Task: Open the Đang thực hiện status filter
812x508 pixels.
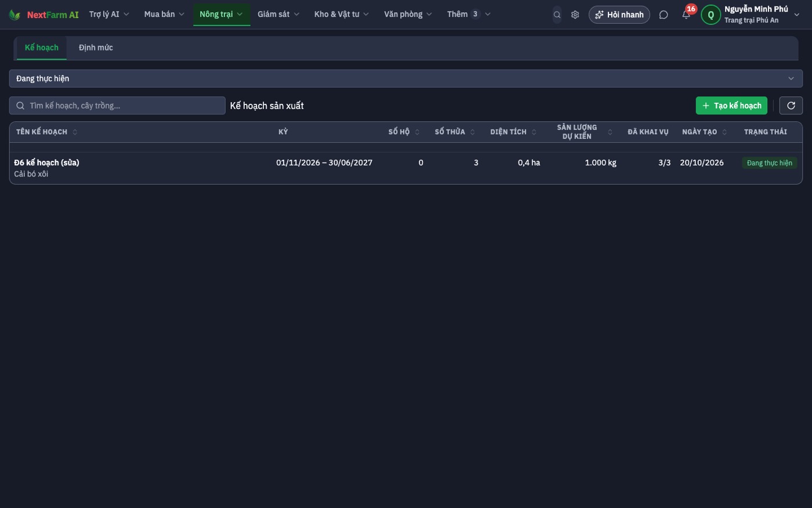Action: tap(405, 78)
